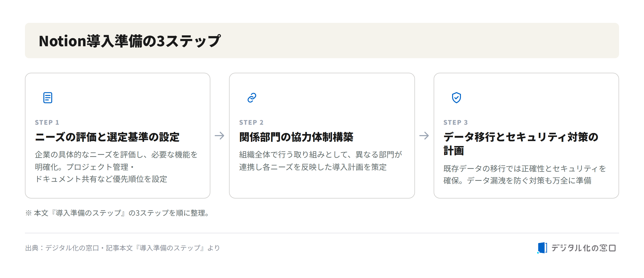Select the title Notion導入準備の3ステップ
The height and width of the screenshot is (278, 644).
(x=130, y=41)
